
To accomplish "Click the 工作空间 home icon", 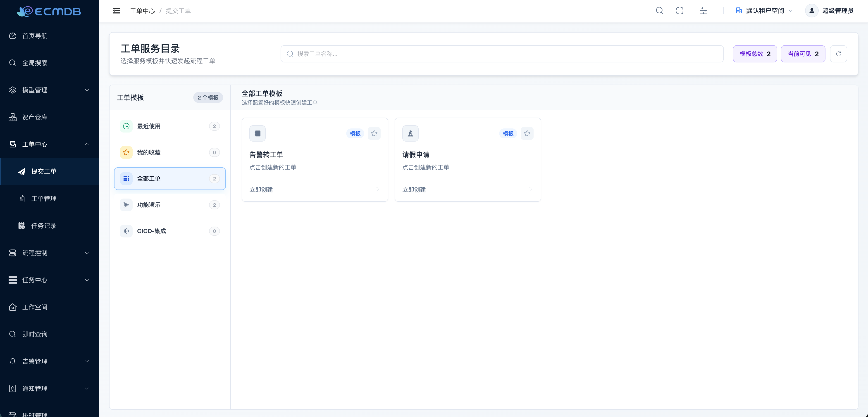I will click(x=12, y=307).
